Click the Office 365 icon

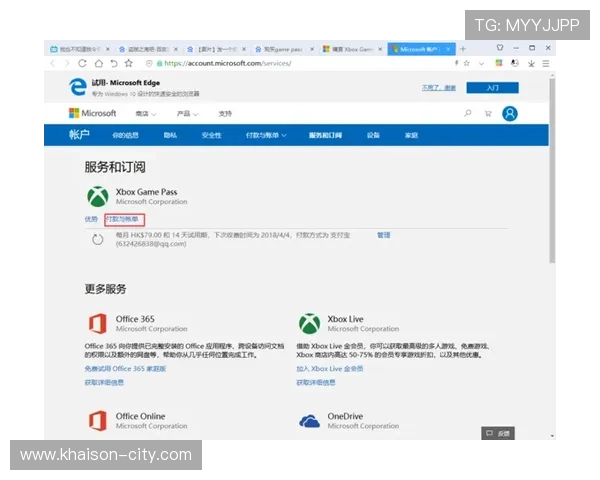[98, 323]
